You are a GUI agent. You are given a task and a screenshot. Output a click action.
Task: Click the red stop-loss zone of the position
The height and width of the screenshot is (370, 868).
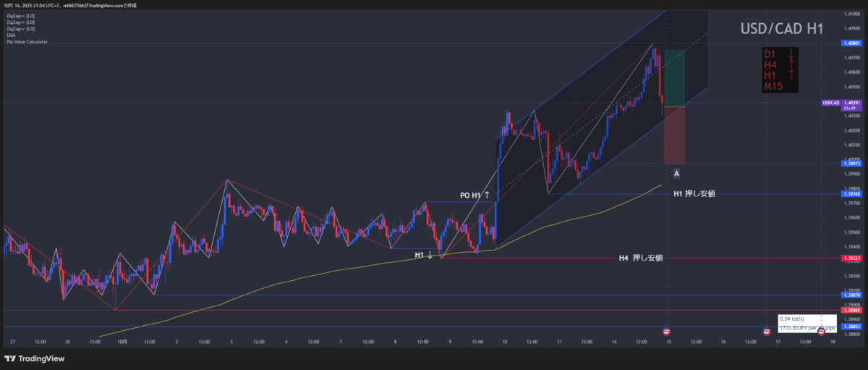pos(674,135)
